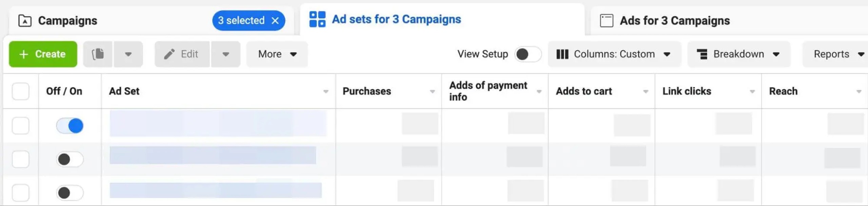This screenshot has height=206, width=868.
Task: Click the green Create button
Action: point(43,54)
